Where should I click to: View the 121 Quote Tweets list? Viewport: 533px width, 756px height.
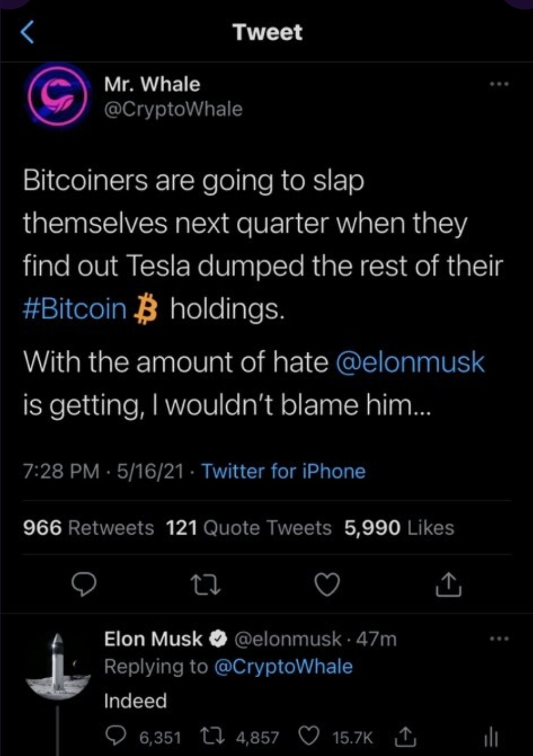[249, 527]
